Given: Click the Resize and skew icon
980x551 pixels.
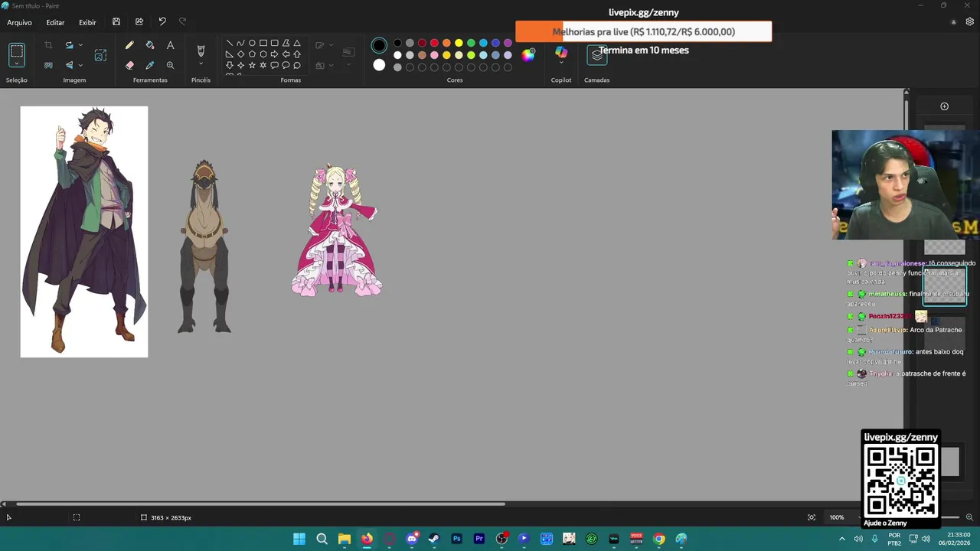Looking at the screenshot, I should tap(100, 55).
